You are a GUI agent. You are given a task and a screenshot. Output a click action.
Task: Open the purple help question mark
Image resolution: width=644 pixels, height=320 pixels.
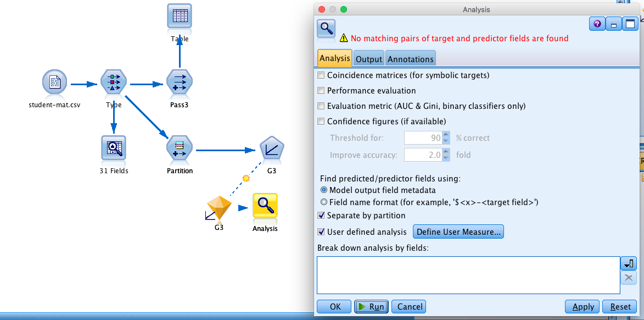pos(597,24)
